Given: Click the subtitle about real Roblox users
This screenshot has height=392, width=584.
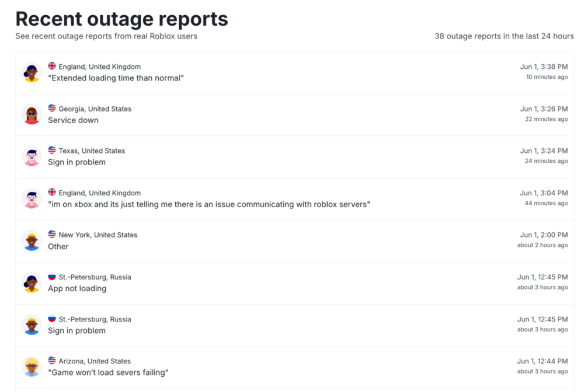Looking at the screenshot, I should (106, 36).
